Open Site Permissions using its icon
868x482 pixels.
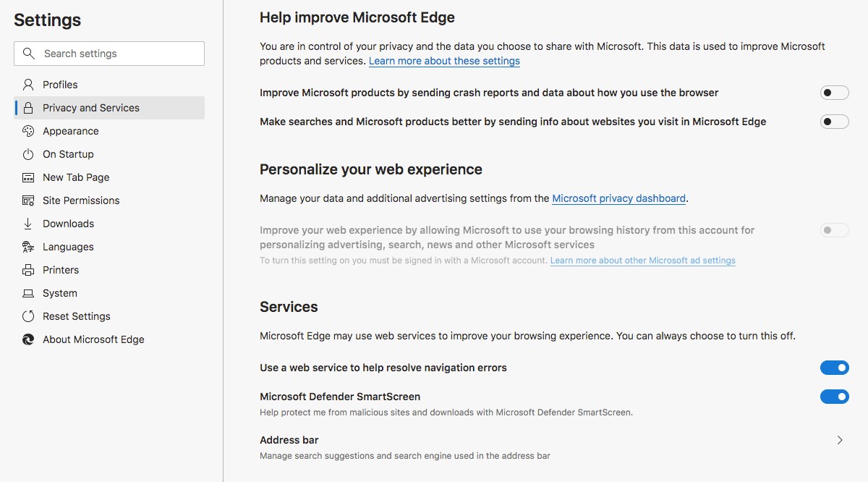27,200
